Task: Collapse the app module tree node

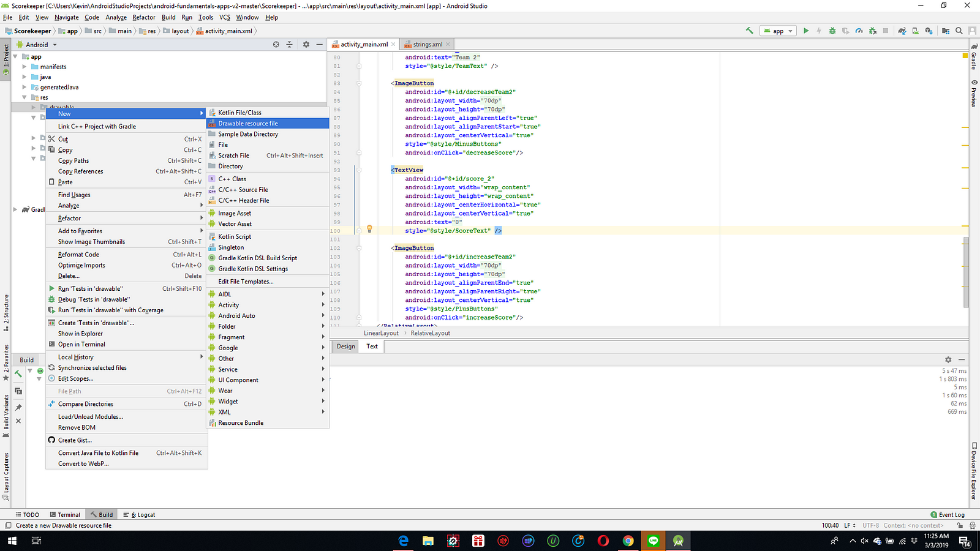Action: (15, 56)
